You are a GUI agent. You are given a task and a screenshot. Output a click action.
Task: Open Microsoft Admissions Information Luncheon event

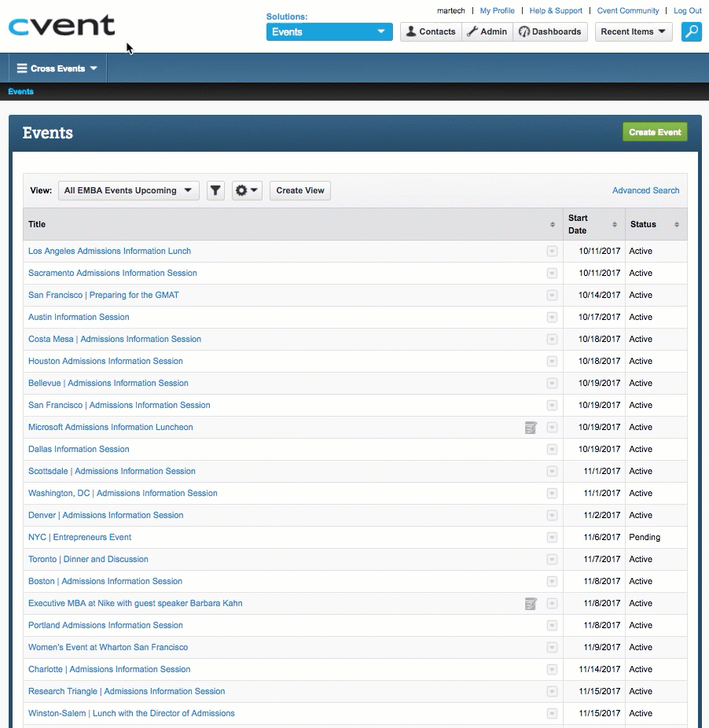click(x=111, y=427)
